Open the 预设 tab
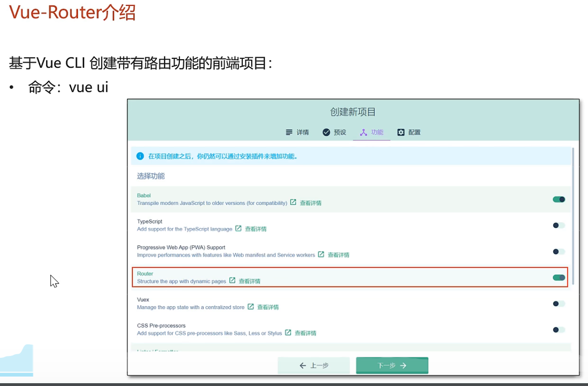588x386 pixels. [335, 132]
